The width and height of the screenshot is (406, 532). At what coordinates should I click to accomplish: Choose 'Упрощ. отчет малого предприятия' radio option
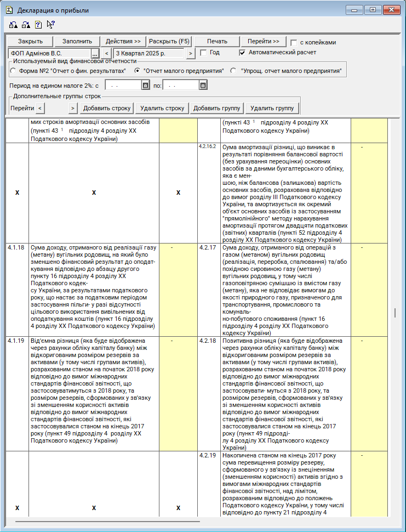(233, 71)
